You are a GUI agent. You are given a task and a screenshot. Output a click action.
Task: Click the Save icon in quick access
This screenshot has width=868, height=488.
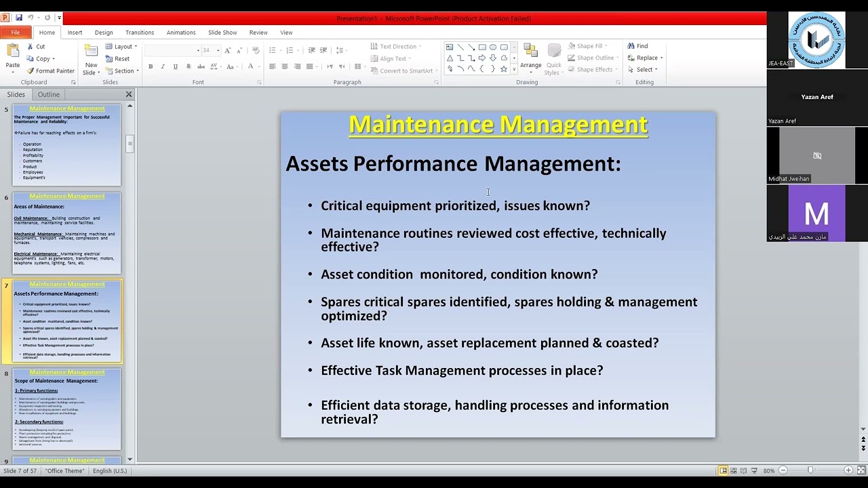(x=18, y=18)
